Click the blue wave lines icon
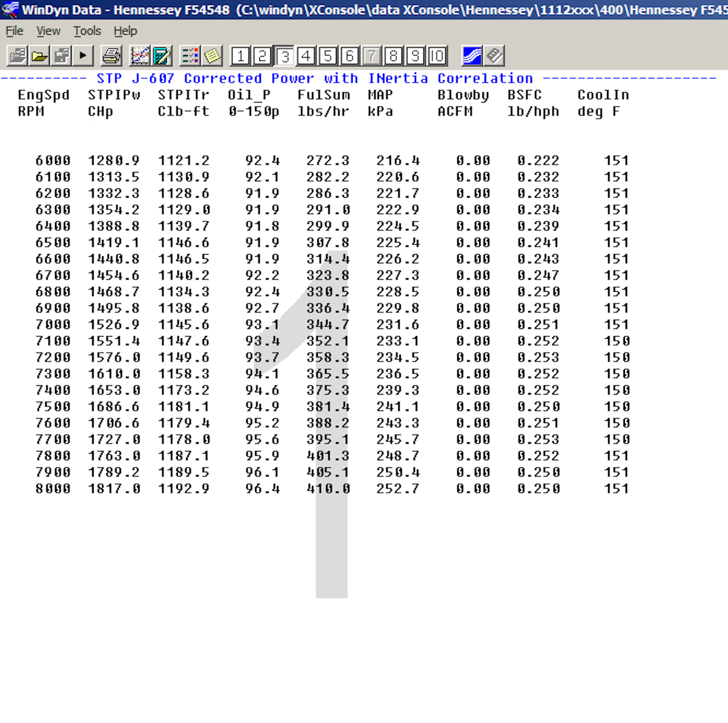Viewport: 728px width, 723px height. [472, 56]
